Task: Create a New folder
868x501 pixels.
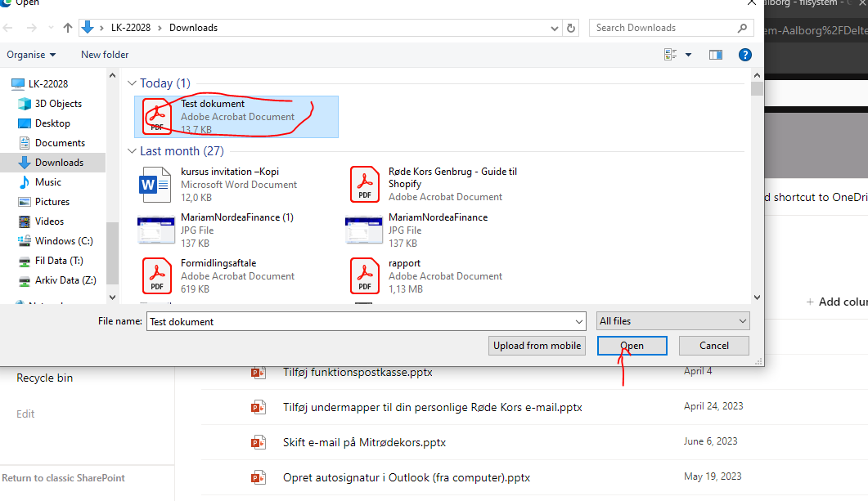Action: coord(105,55)
